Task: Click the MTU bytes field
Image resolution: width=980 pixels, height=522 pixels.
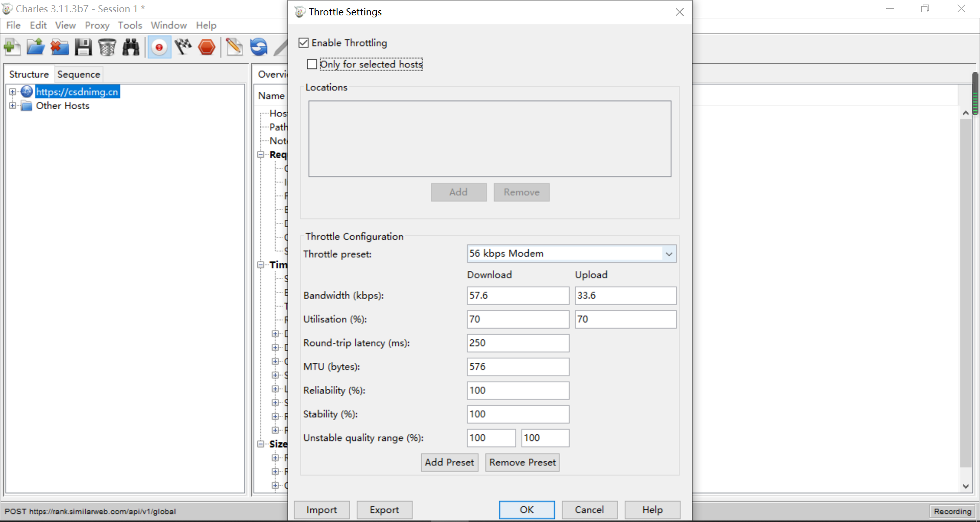Action: (x=518, y=367)
